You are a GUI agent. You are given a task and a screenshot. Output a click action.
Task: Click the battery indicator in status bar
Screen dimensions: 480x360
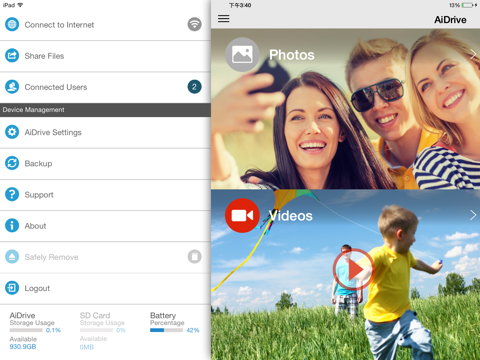[x=467, y=5]
